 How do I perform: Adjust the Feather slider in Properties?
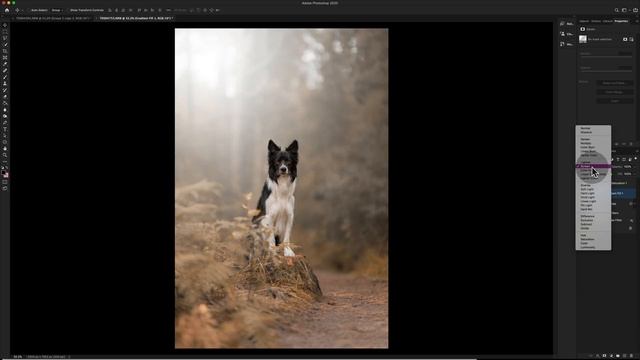606,72
